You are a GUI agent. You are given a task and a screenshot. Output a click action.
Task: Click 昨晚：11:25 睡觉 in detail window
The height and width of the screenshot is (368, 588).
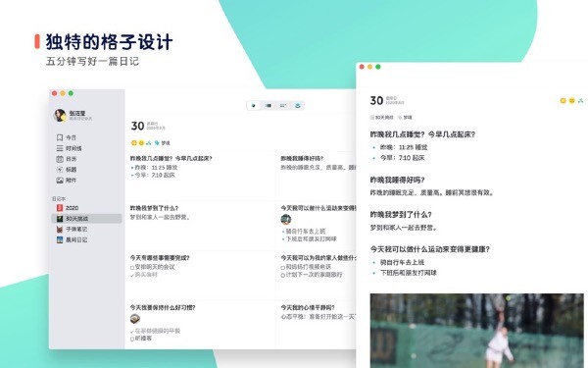(x=404, y=147)
